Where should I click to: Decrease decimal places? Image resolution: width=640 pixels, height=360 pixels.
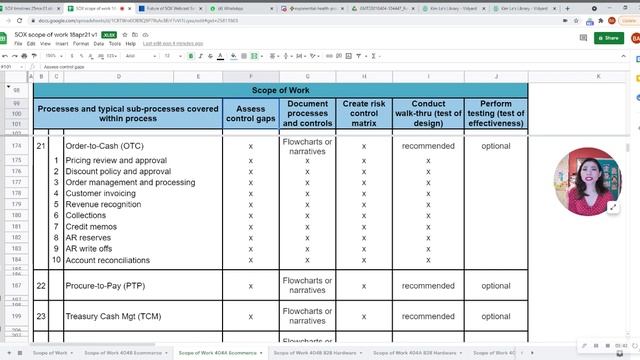[x=91, y=56]
